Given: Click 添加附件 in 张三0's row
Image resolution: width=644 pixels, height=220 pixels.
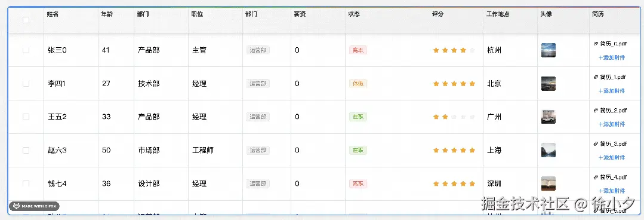Looking at the screenshot, I should click(x=612, y=57).
